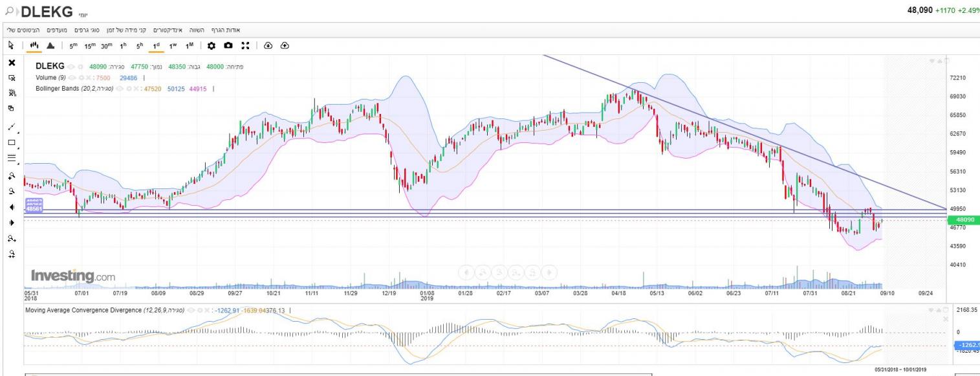Remove the MACD indicator from legend
This screenshot has width=980, height=376.
point(206,311)
